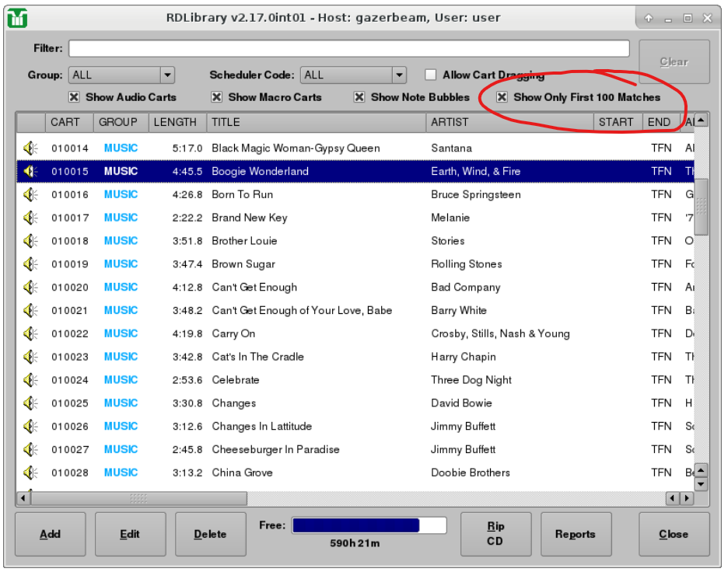Screen dimensions: 728x572
Task: Select the Born To Run title
Action: (x=243, y=194)
